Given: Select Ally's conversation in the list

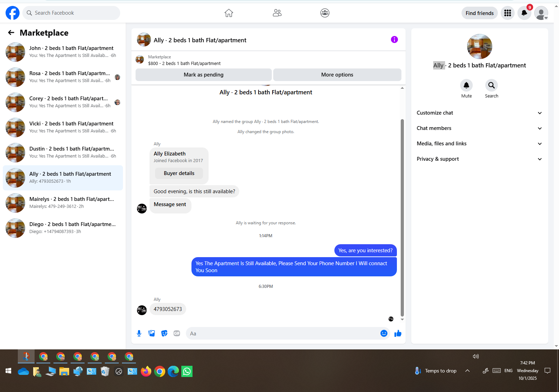Looking at the screenshot, I should point(63,178).
